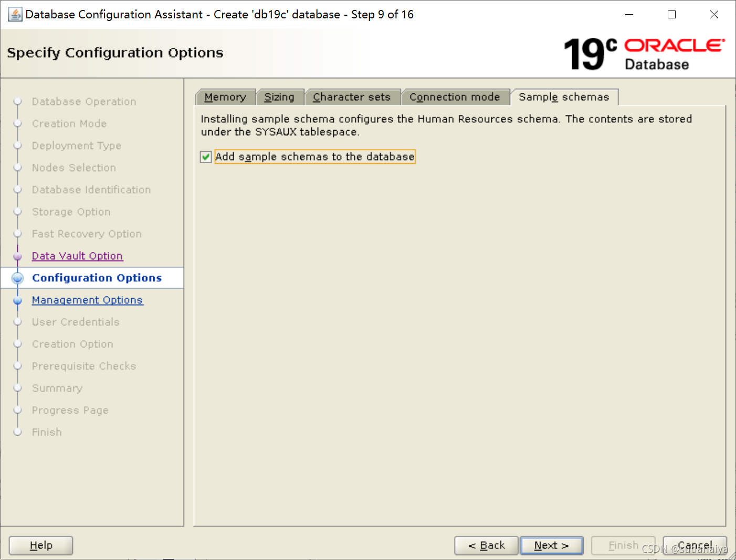Click the Oracle 19c Database logo
The image size is (736, 560).
(645, 54)
